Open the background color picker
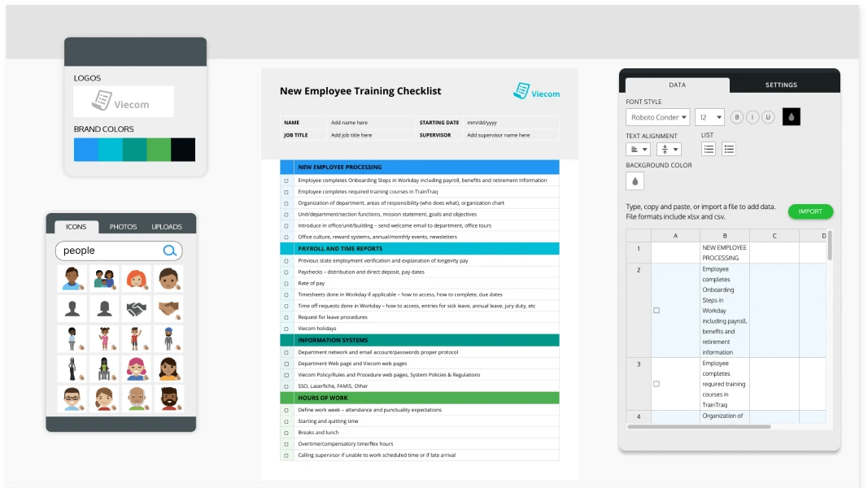 635,181
